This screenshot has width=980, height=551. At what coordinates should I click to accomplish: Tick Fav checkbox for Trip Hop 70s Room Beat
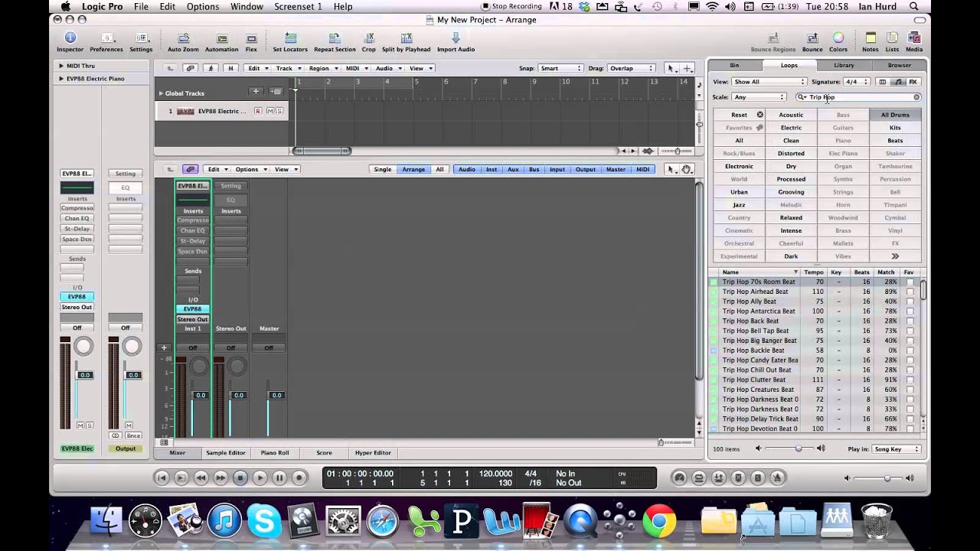(910, 282)
